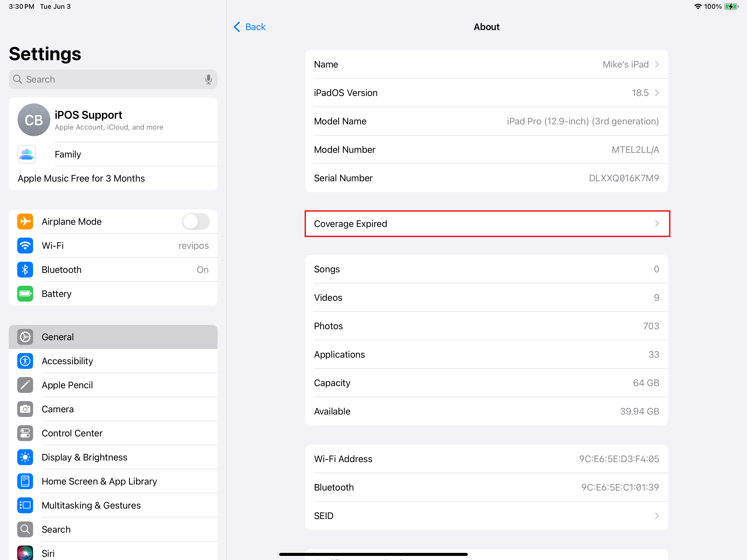Image resolution: width=747 pixels, height=560 pixels.
Task: Open Camera settings row
Action: tap(113, 409)
